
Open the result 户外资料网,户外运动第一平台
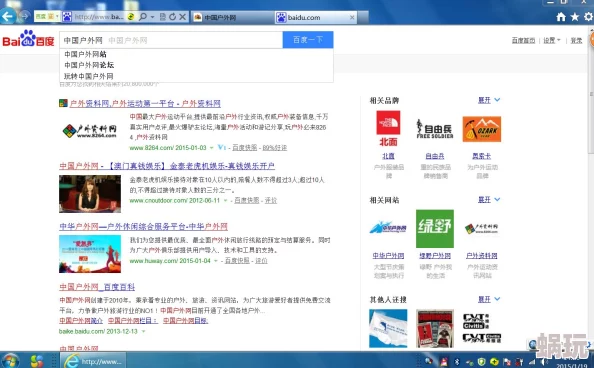145,103
